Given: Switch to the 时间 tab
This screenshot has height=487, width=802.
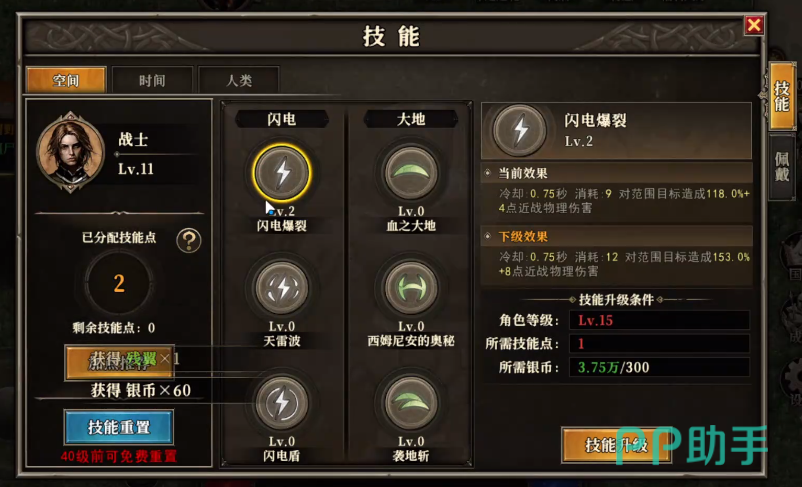Looking at the screenshot, I should coord(152,80).
